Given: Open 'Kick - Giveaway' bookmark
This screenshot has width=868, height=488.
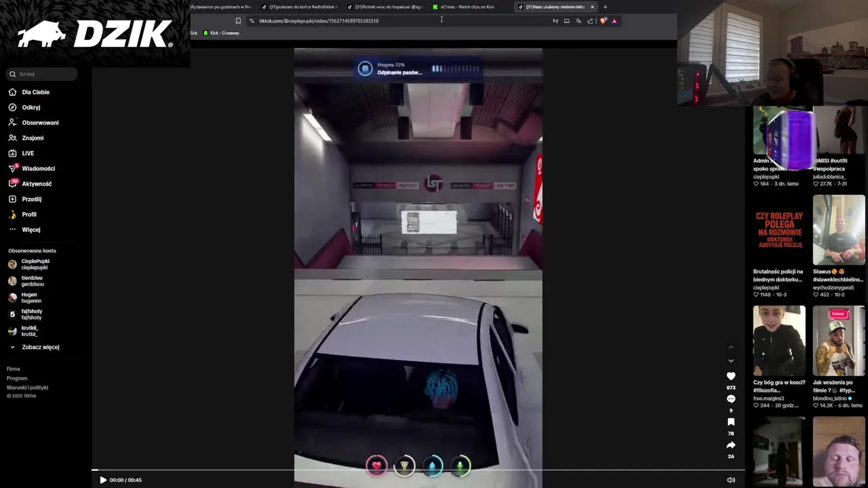Looking at the screenshot, I should [x=222, y=33].
